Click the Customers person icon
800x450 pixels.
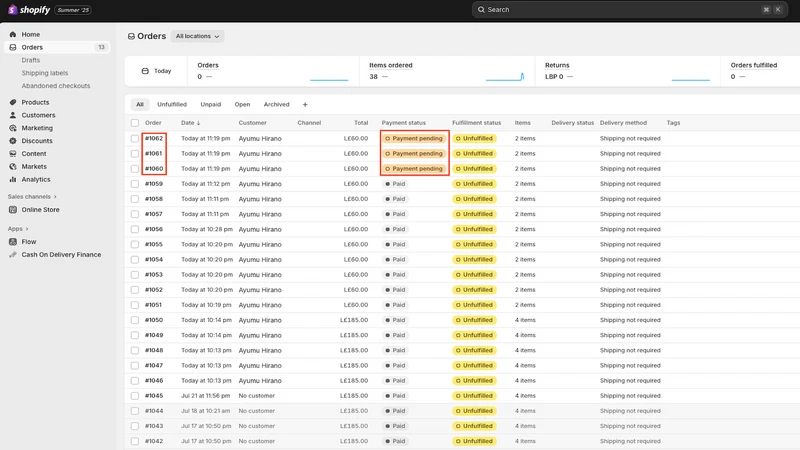(13, 115)
